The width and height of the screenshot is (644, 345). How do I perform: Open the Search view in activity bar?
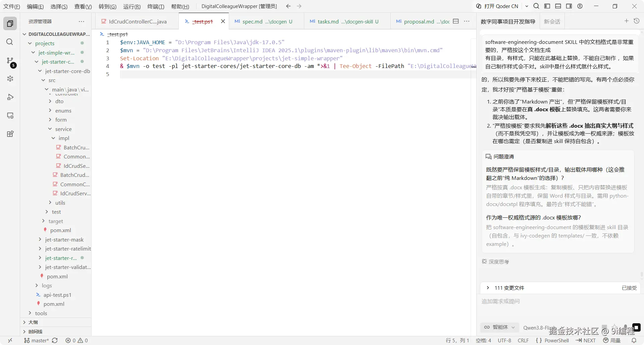click(10, 42)
